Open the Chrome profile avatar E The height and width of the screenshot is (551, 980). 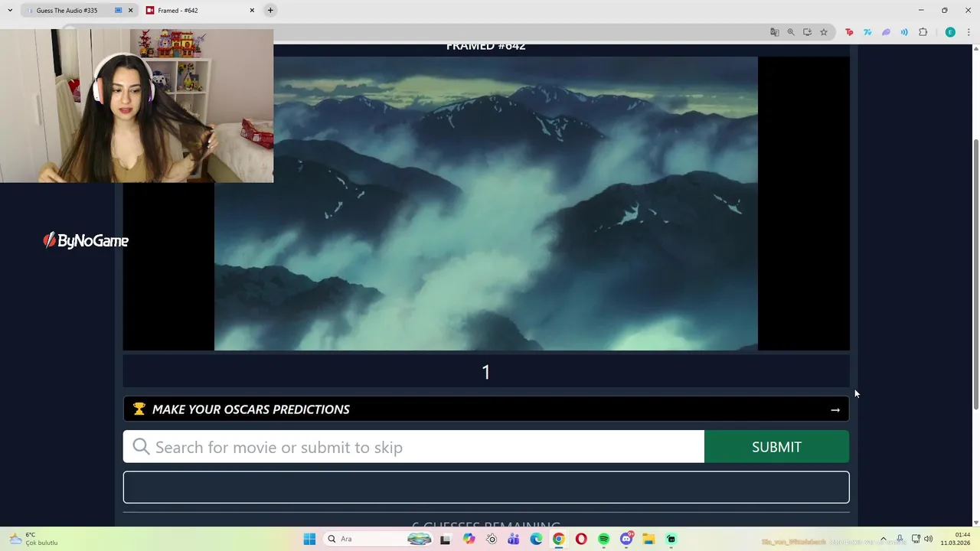point(950,32)
